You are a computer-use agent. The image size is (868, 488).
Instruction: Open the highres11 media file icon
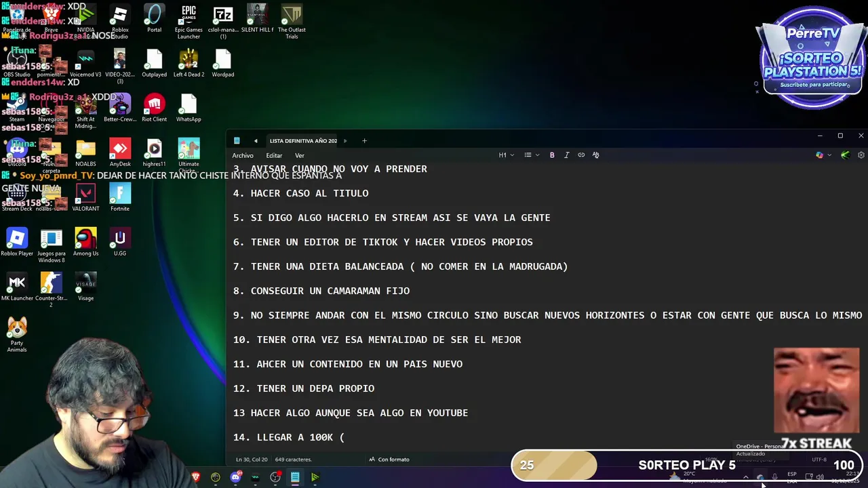(x=155, y=153)
